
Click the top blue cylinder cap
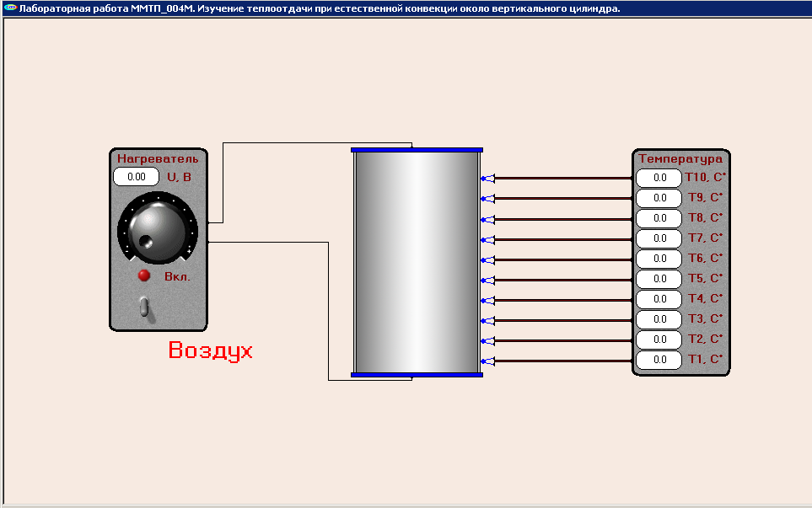[x=417, y=150]
